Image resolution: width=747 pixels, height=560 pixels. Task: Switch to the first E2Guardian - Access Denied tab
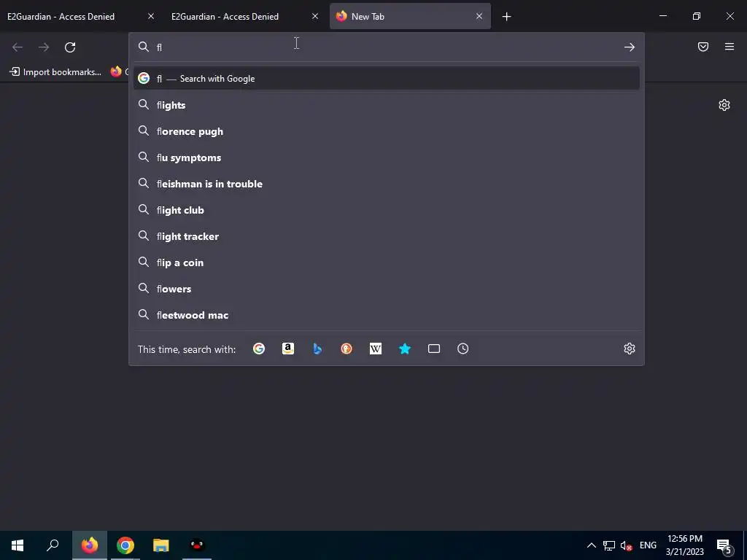81,16
